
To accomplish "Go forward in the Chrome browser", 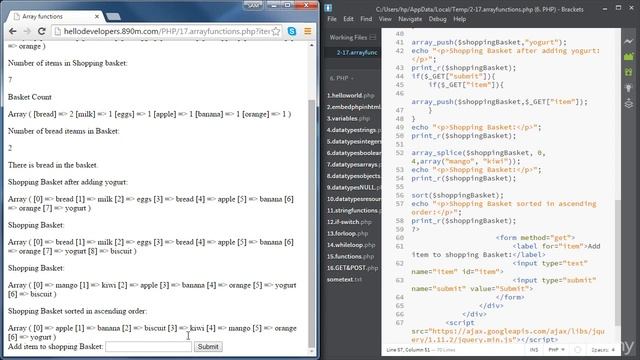I will point(27,31).
